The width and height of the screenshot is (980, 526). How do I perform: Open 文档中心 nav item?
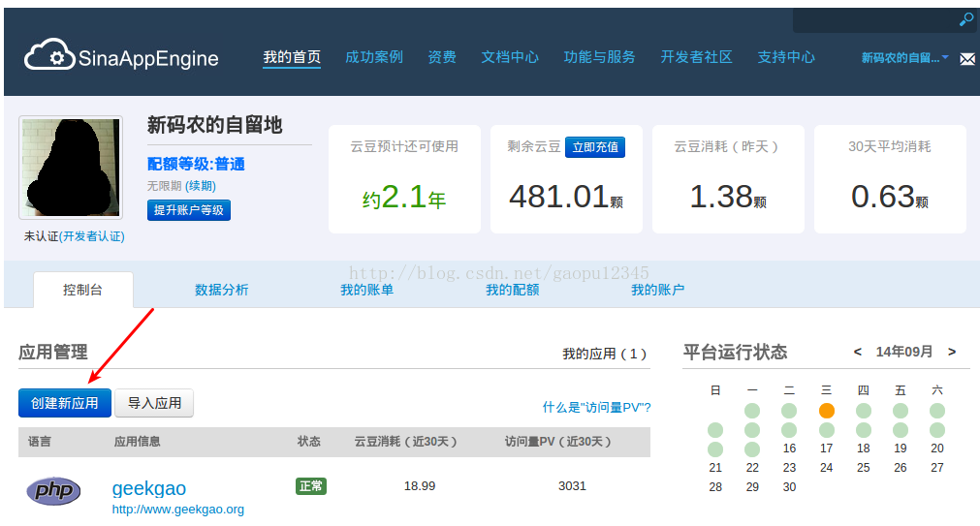(509, 57)
